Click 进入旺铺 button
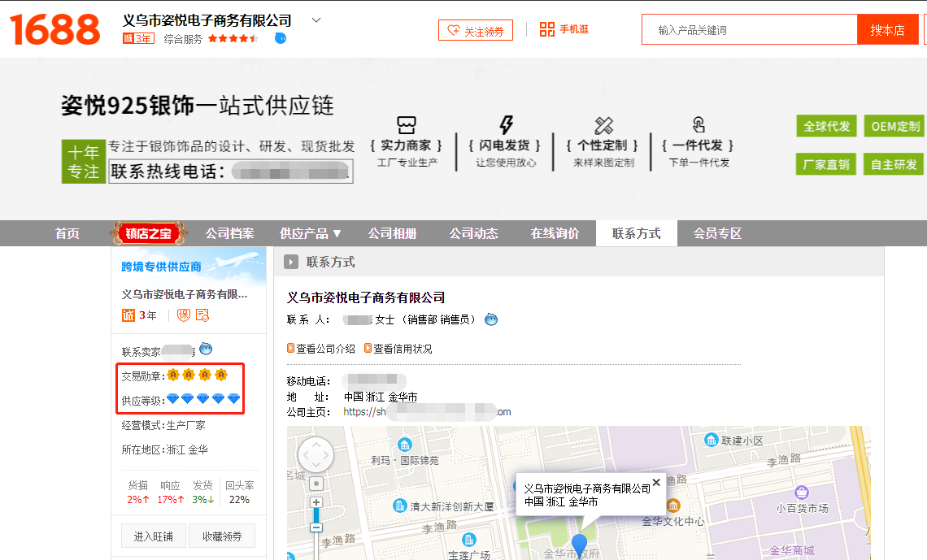Image resolution: width=927 pixels, height=560 pixels. tap(154, 536)
